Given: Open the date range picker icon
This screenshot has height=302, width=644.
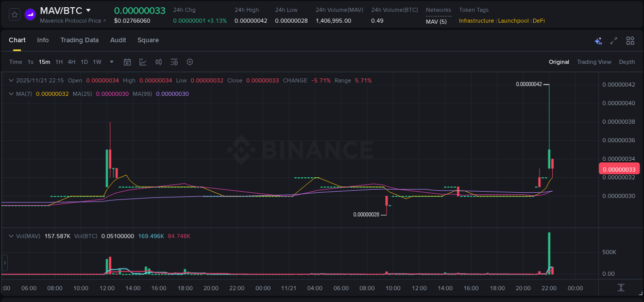Looking at the screenshot, I should coord(127,62).
